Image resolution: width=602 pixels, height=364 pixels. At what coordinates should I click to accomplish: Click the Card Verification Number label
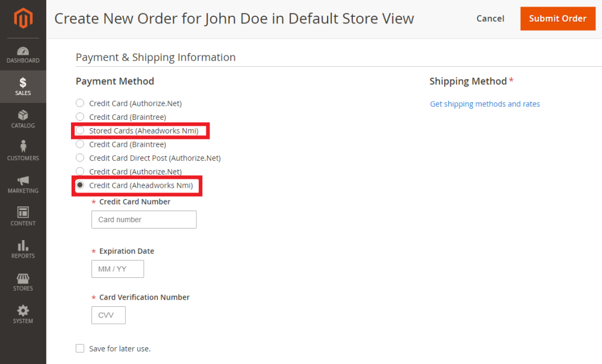pyautogui.click(x=144, y=297)
